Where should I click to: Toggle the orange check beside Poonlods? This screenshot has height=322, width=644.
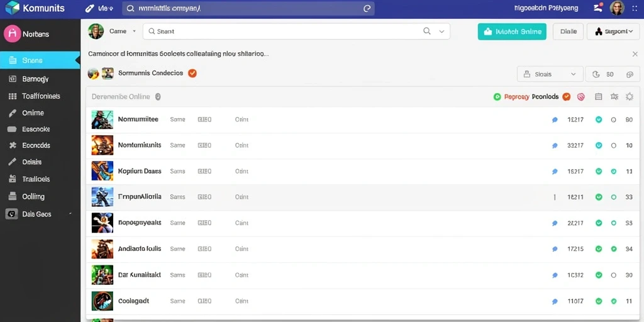click(x=567, y=96)
